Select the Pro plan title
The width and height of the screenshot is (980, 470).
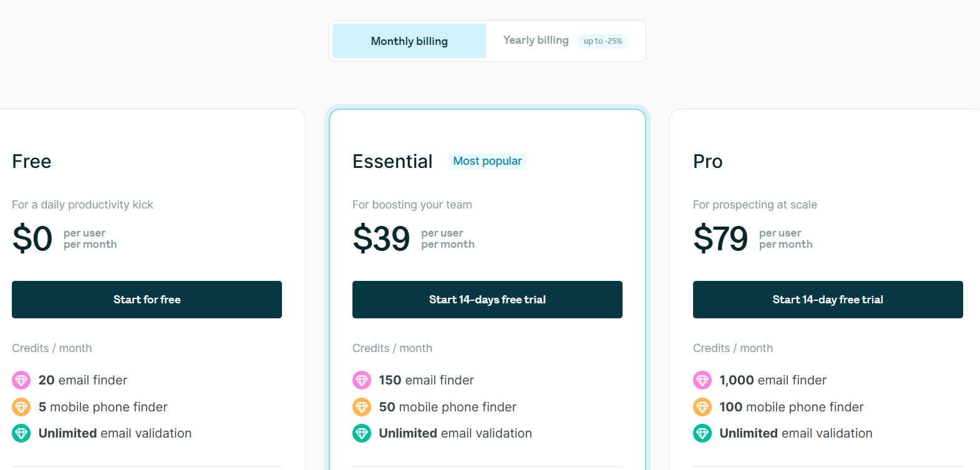click(708, 162)
